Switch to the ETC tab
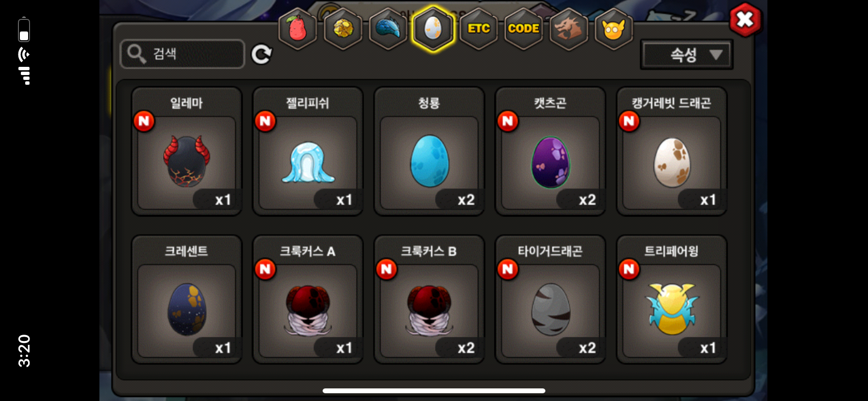Viewport: 868px width, 401px height. point(479,29)
